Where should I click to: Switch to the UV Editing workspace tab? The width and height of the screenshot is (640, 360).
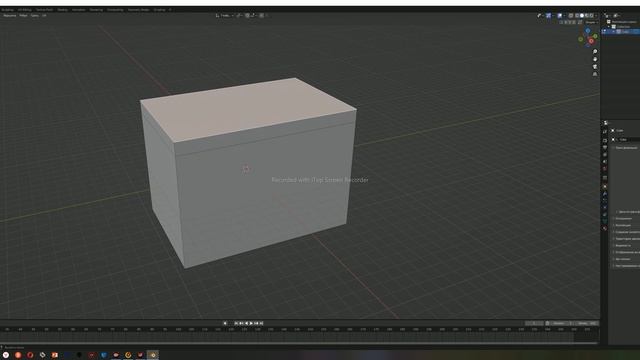[x=24, y=9]
